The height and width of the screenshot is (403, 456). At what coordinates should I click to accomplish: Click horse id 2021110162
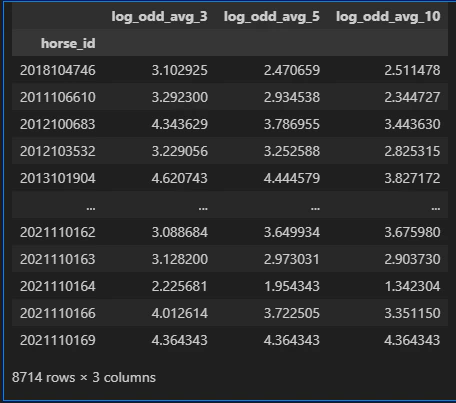(58, 232)
